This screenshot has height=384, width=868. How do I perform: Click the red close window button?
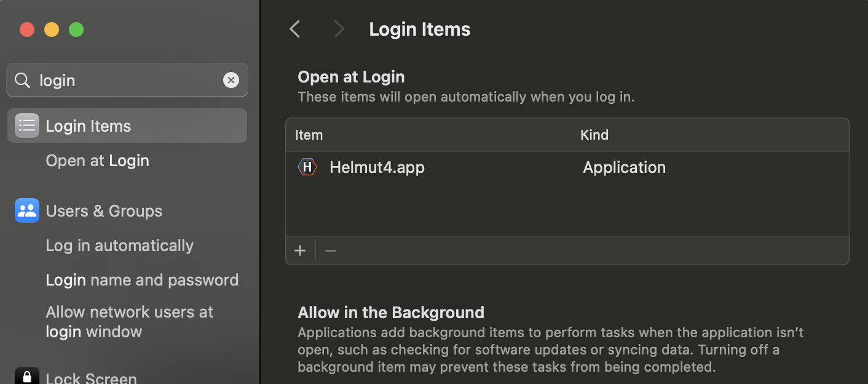(27, 30)
